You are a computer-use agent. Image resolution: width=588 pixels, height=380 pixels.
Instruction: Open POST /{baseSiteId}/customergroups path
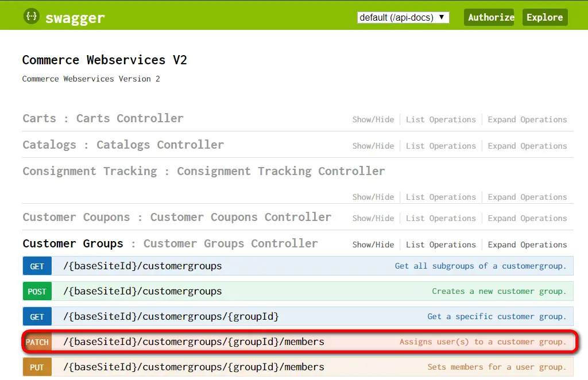142,291
